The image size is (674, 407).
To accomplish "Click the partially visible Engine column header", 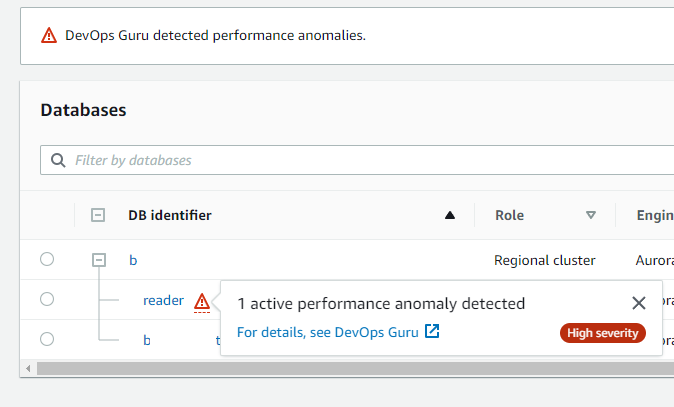I will coord(654,215).
